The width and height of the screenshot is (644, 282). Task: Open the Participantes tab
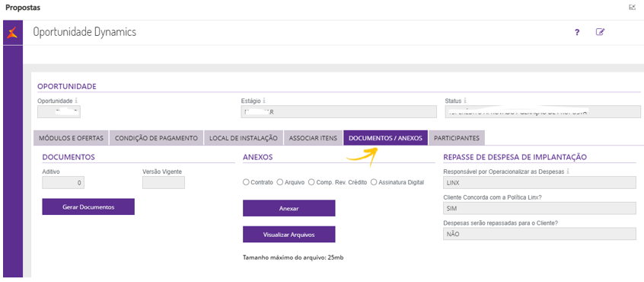click(457, 138)
